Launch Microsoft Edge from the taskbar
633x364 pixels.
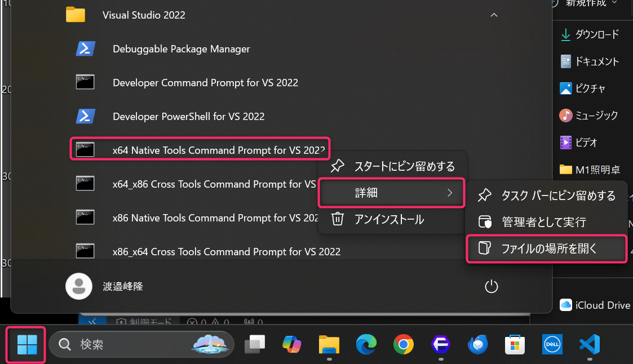[366, 344]
